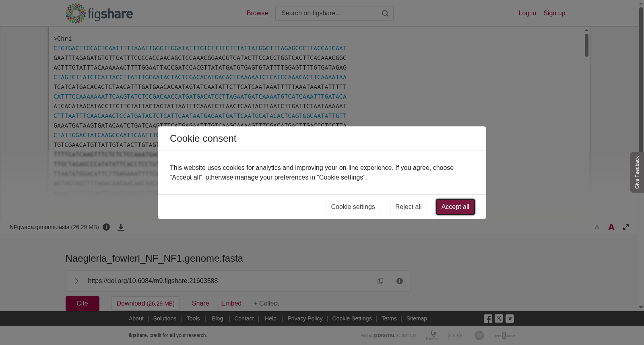Download file via the arrow icon

click(x=121, y=227)
